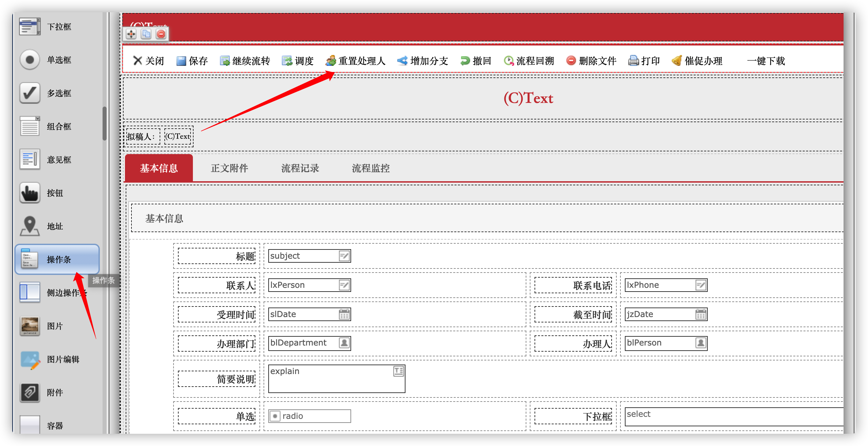
Task: Click the 截至时间 label cell
Action: [x=573, y=314]
